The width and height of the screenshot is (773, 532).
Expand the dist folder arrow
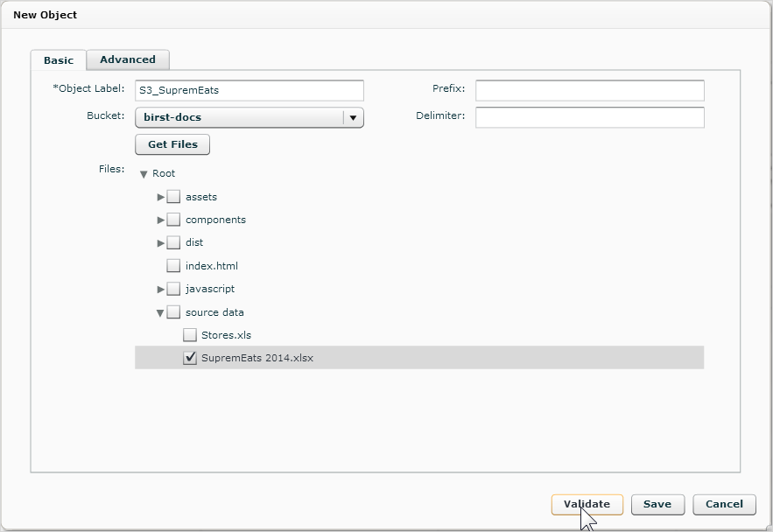(160, 243)
